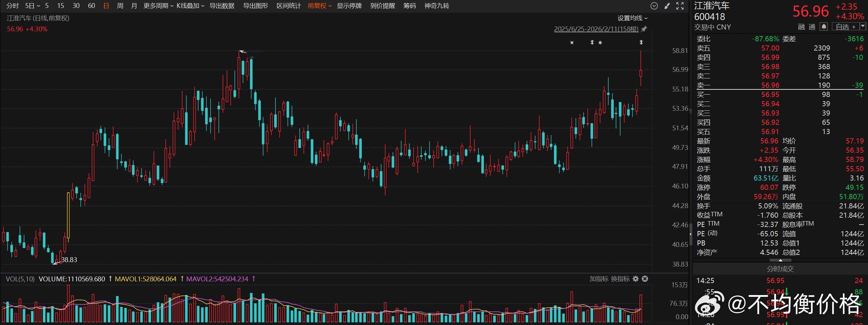Click 导出数据 to export data
Image resolution: width=868 pixels, height=325 pixels.
[222, 6]
